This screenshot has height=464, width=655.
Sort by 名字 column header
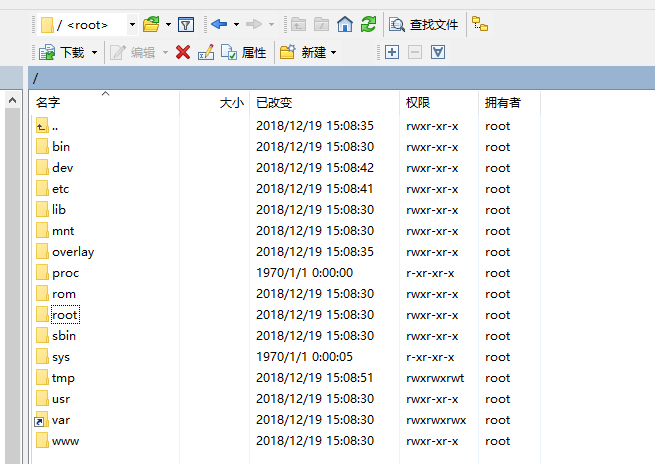105,103
